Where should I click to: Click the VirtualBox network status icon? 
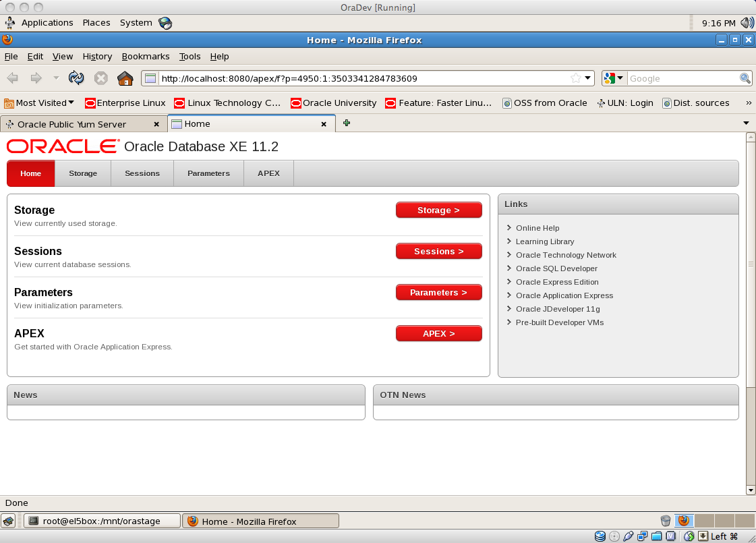[642, 536]
